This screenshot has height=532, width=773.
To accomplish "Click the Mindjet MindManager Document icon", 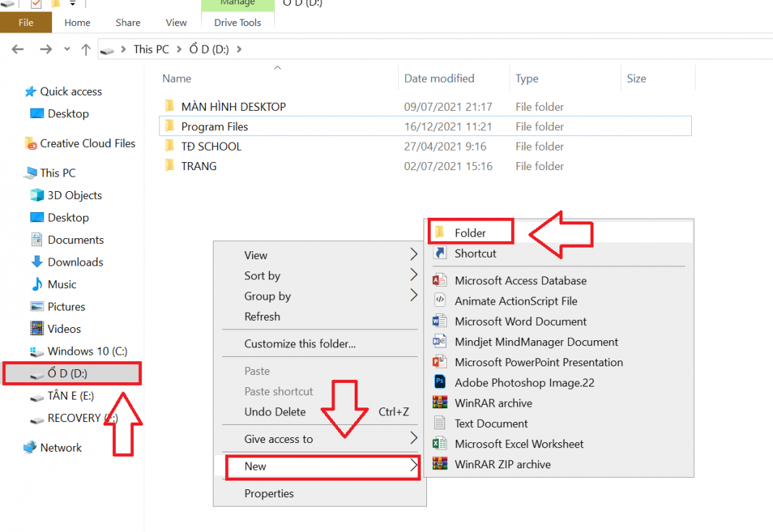I will tap(439, 342).
